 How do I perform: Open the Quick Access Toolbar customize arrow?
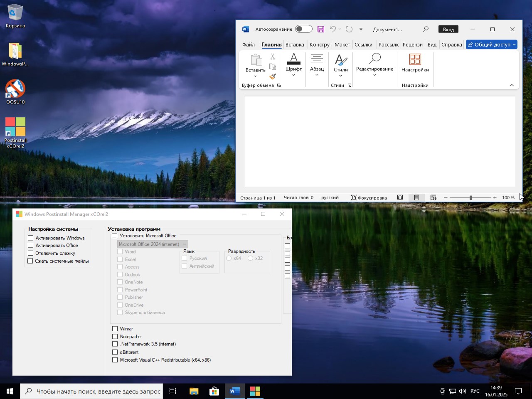[361, 29]
